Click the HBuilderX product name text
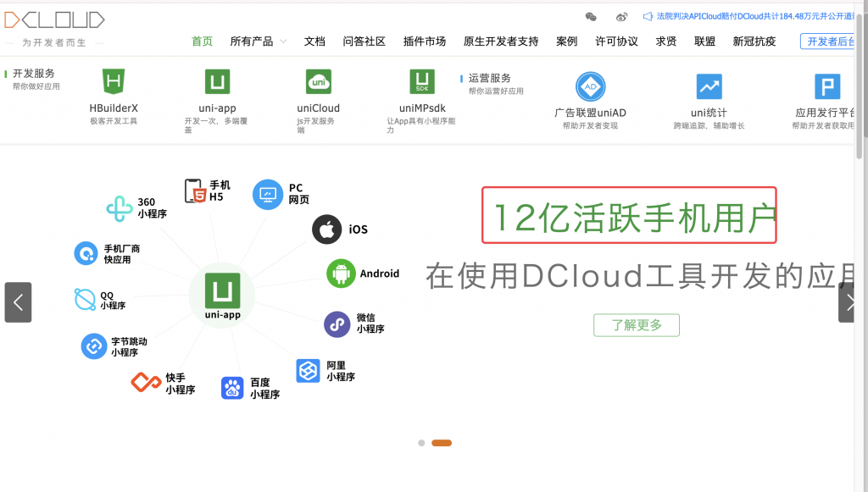868x492 pixels. click(114, 108)
